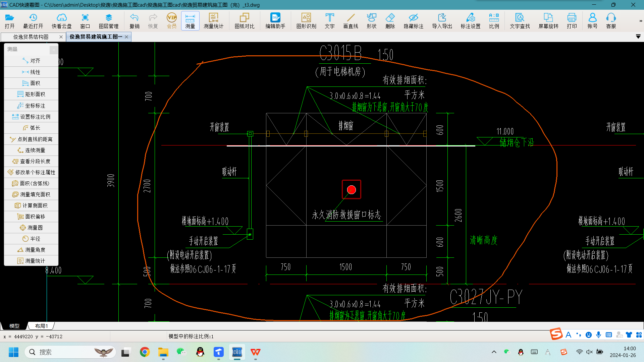644x362 pixels.
Task: Select 查看分段长度 option
Action: pyautogui.click(x=31, y=161)
